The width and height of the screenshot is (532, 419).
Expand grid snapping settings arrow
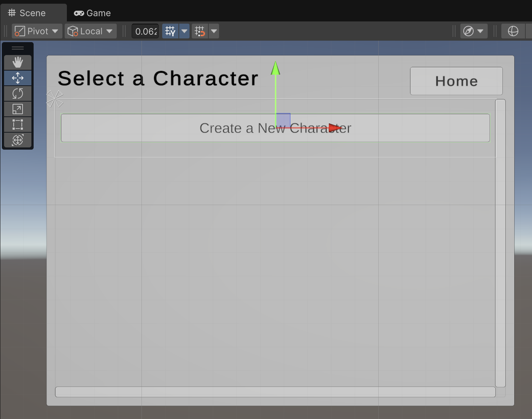coord(184,31)
